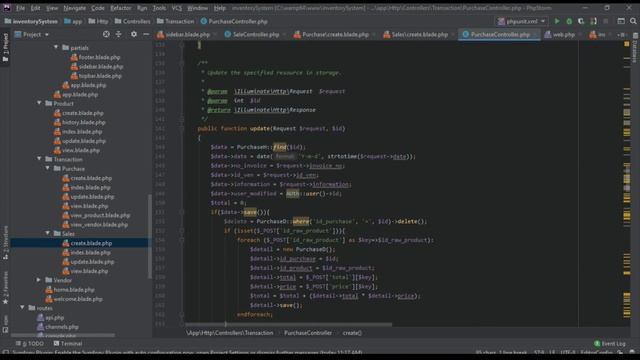Open the Favorites tool window stripe
Viewport: 640px width, 360px height.
click(5, 288)
